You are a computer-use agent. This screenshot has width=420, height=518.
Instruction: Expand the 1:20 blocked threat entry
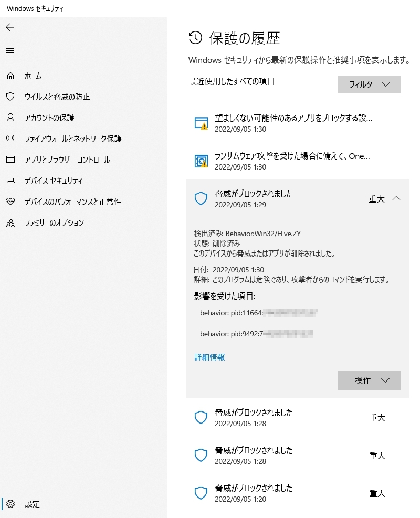pos(297,493)
